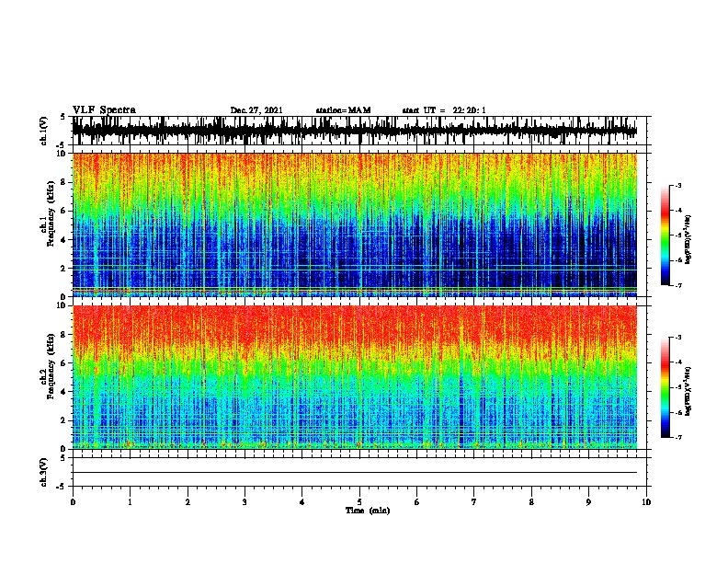728x563 pixels.
Task: Click the flat ch.3 voltage trace line
Action: pyautogui.click(x=355, y=473)
